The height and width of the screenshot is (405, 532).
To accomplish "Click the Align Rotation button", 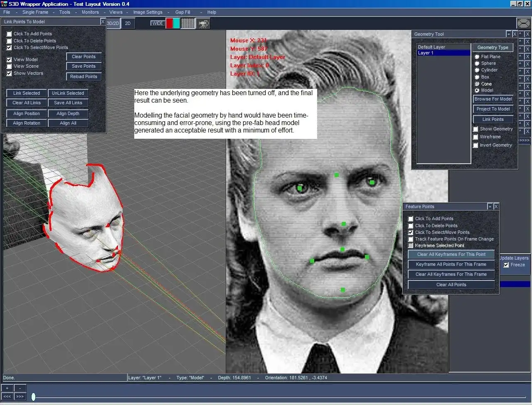I will click(27, 123).
